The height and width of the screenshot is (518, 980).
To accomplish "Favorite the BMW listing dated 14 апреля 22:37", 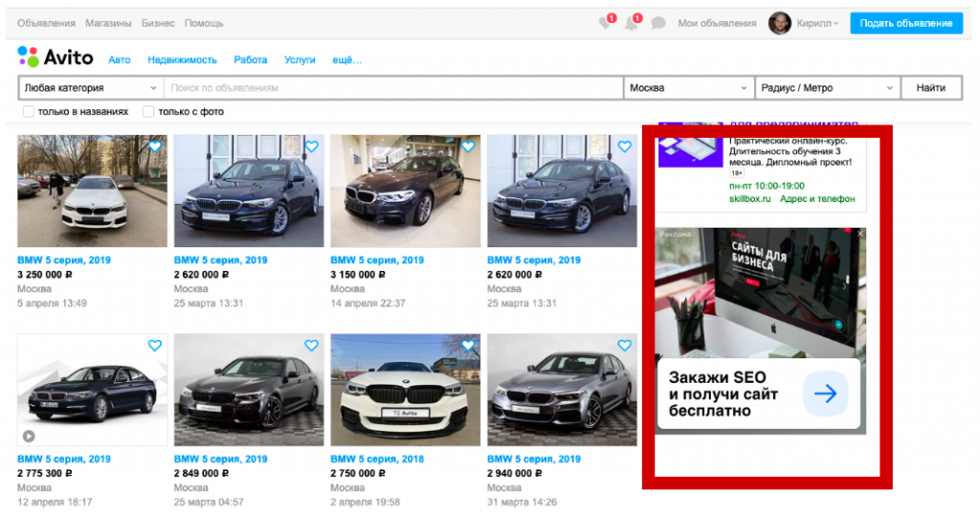I will pyautogui.click(x=468, y=146).
